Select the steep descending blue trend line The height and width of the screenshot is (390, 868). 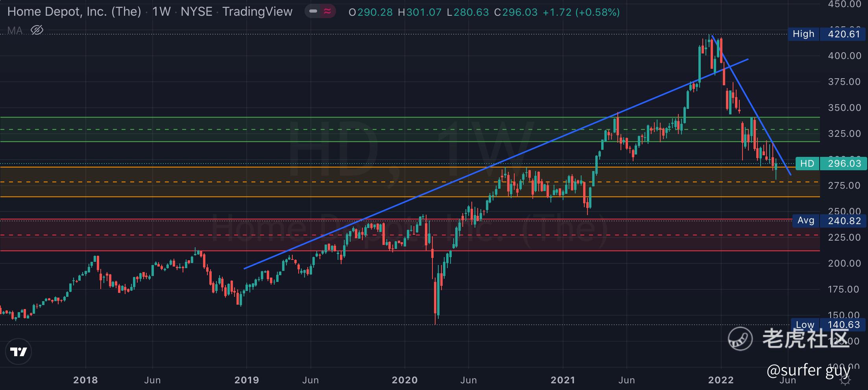pyautogui.click(x=751, y=105)
